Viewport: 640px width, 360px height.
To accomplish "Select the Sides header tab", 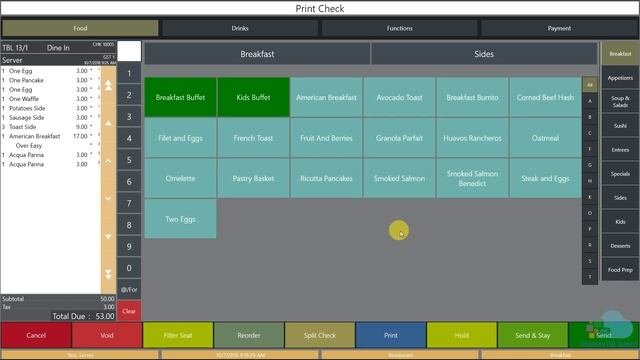I will [x=484, y=54].
